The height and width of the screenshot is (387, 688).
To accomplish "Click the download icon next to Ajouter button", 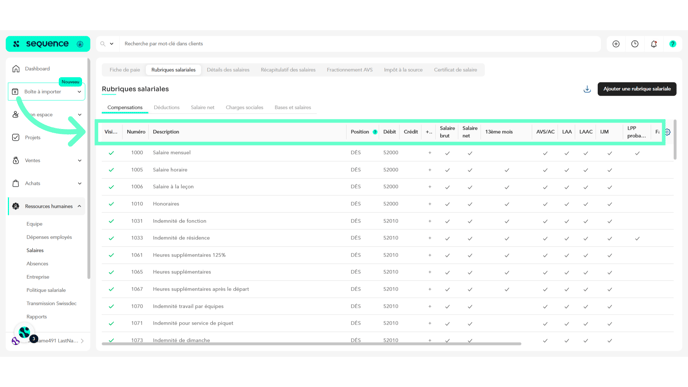I will [587, 89].
